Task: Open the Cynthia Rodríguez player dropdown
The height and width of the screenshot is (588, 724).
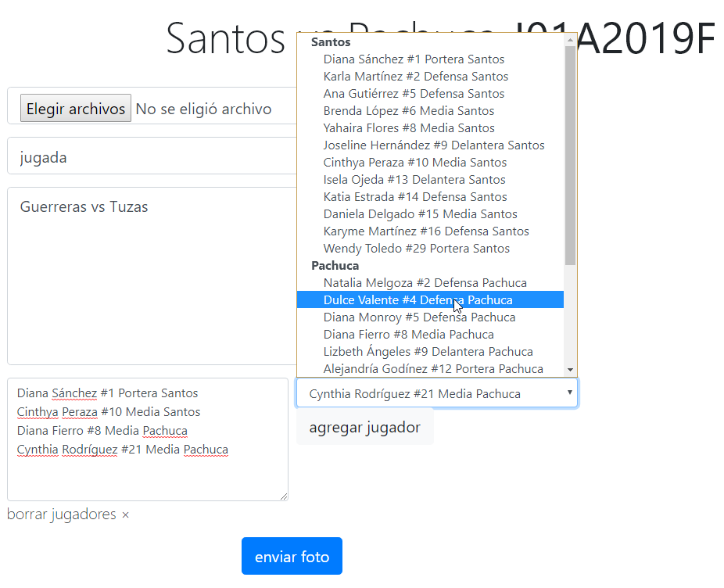Action: (437, 393)
